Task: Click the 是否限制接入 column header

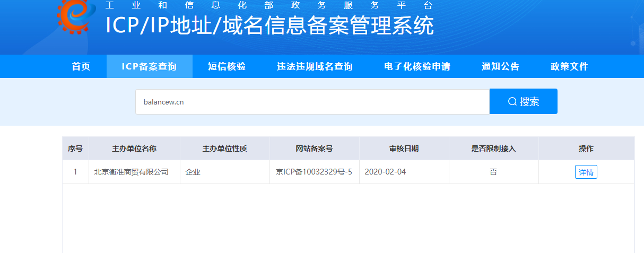Action: [x=493, y=149]
